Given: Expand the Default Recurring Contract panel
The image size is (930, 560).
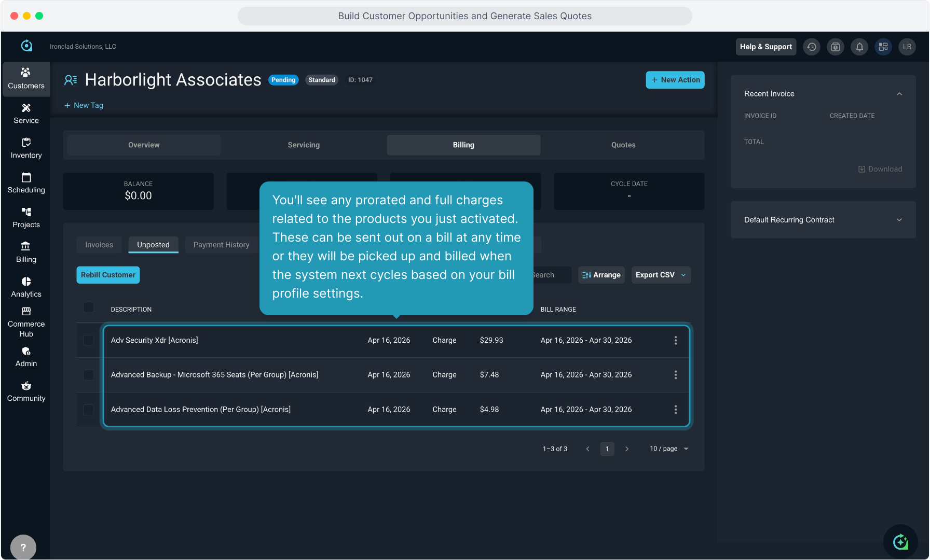Looking at the screenshot, I should pyautogui.click(x=899, y=220).
